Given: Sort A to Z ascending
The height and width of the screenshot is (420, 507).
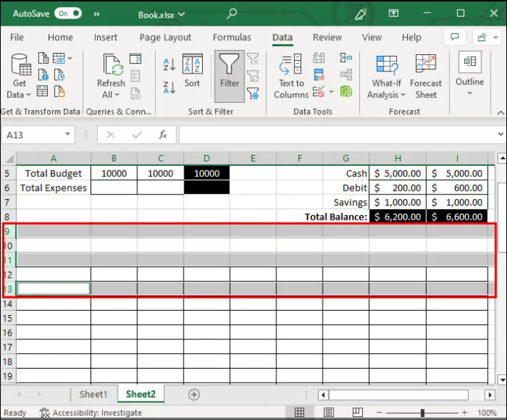Looking at the screenshot, I should pos(169,64).
